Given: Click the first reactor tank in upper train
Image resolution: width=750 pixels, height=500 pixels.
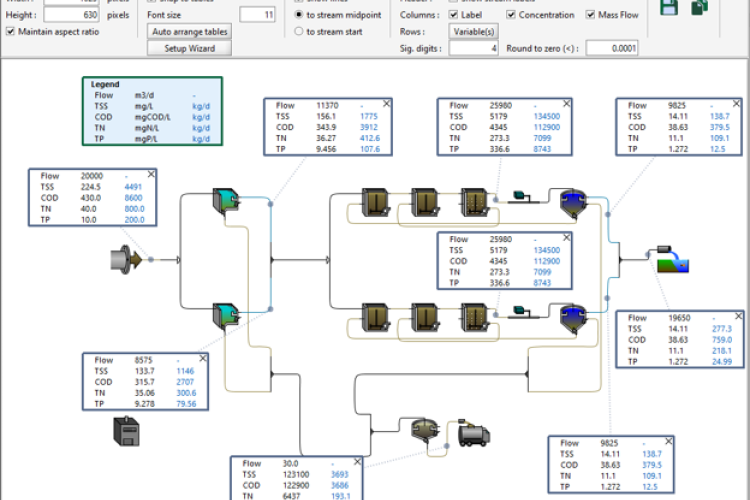Looking at the screenshot, I should coord(375,202).
